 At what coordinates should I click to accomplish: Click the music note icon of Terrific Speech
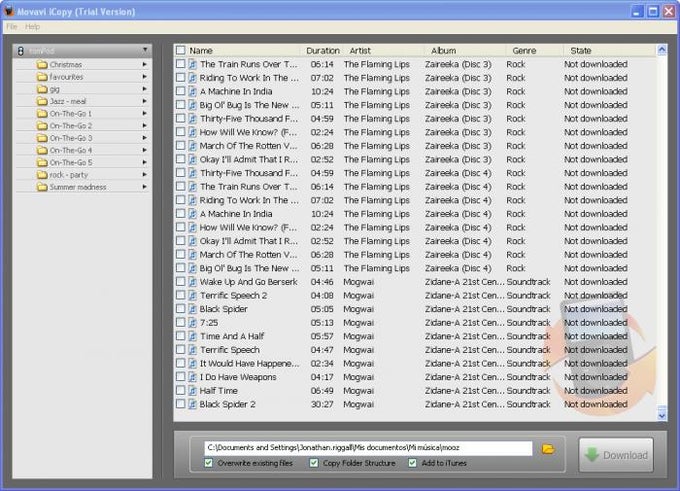[x=192, y=350]
